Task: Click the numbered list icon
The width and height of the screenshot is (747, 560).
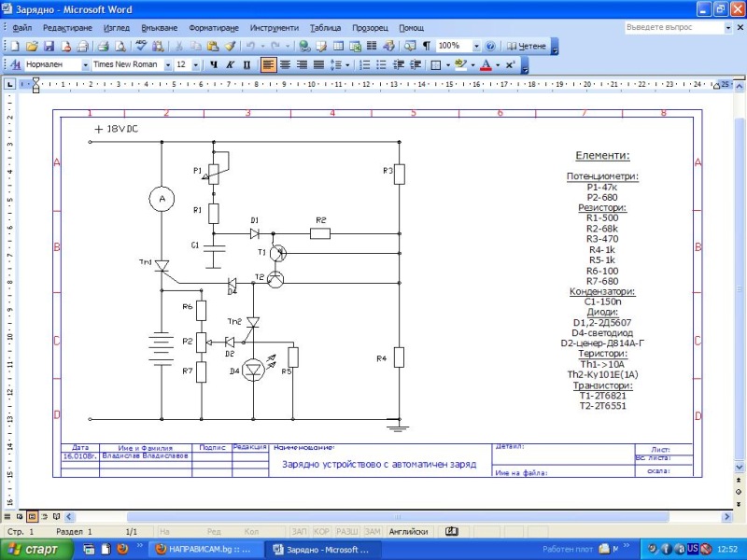Action: click(x=365, y=65)
